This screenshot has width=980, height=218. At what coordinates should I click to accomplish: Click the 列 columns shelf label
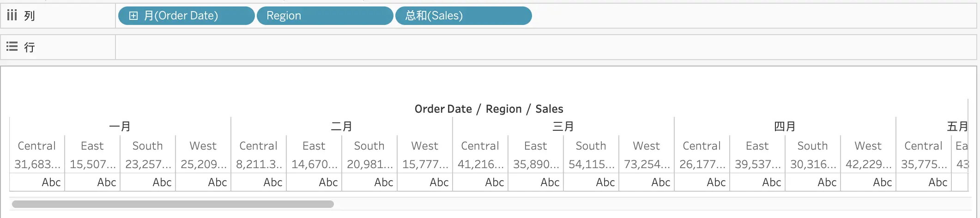pos(30,16)
